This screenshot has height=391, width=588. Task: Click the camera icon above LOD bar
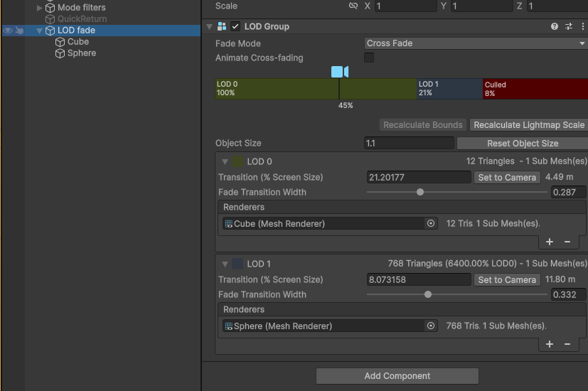pyautogui.click(x=339, y=72)
